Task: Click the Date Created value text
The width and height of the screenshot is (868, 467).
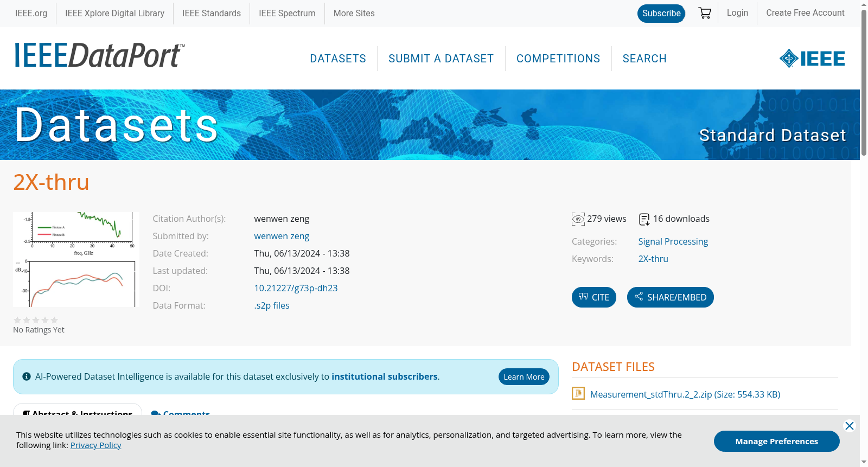Action: click(x=302, y=253)
